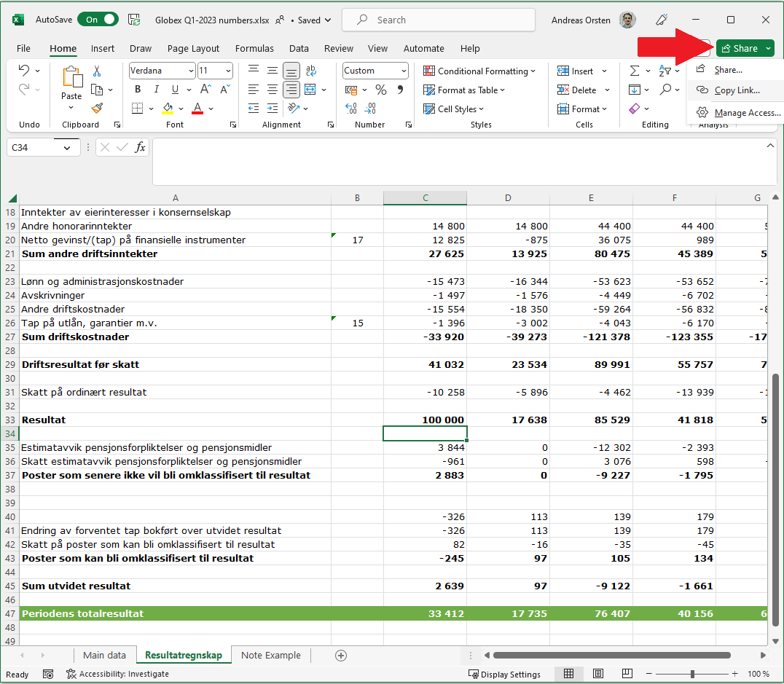Open the Insert ribbon tab
Image resolution: width=784 pixels, height=684 pixels.
tap(103, 49)
